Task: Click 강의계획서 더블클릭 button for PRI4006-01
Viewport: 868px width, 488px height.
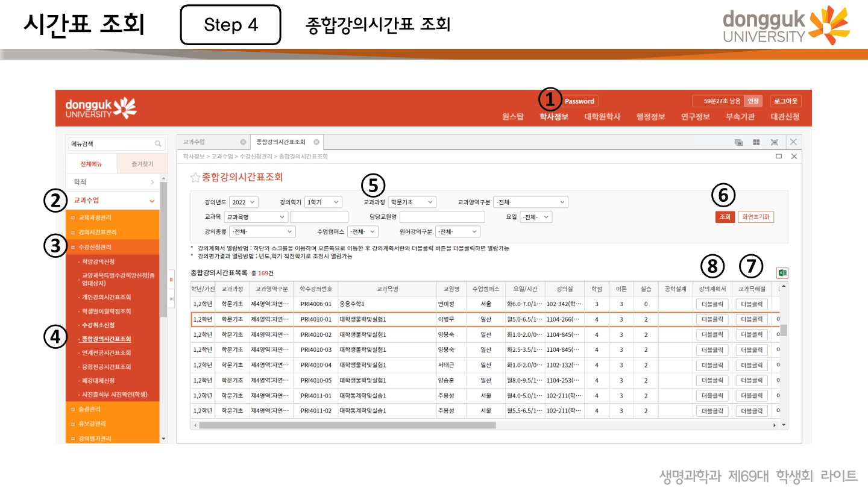Action: (712, 304)
